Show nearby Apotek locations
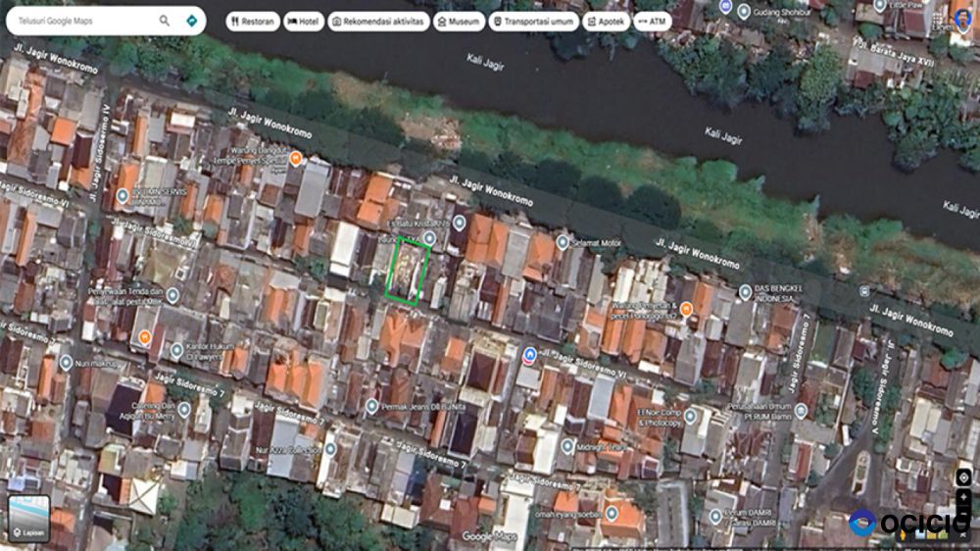Viewport: 980px width, 551px height. tap(606, 21)
